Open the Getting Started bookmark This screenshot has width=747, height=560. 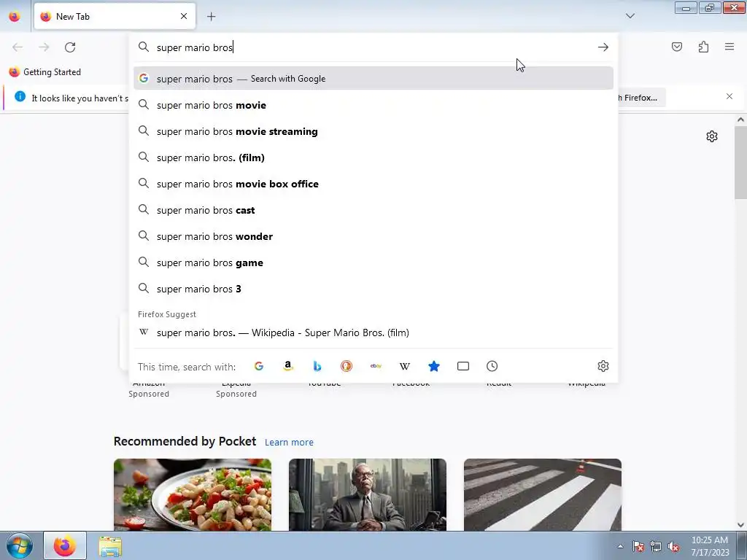click(45, 72)
